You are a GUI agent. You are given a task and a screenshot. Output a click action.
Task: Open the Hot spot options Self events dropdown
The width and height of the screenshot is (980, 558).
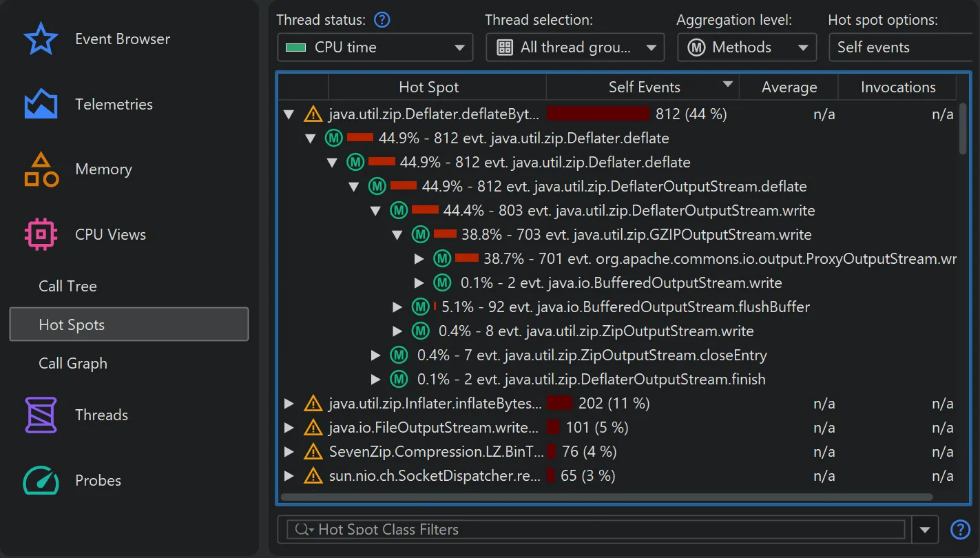[x=902, y=47]
